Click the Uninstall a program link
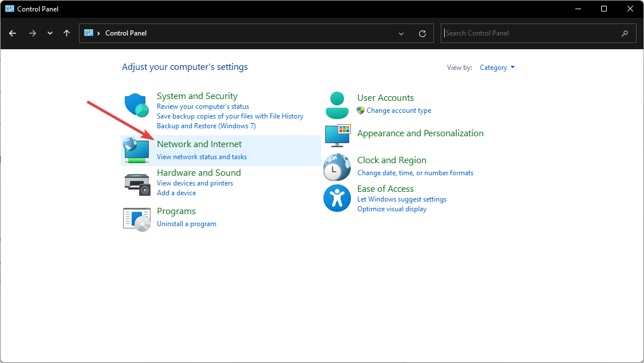 [x=187, y=224]
